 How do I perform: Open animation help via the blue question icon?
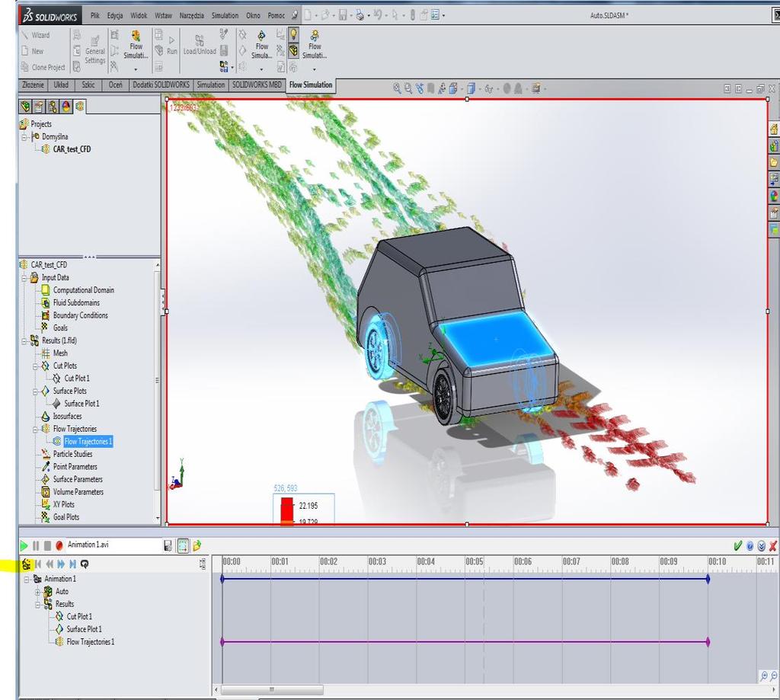pyautogui.click(x=750, y=546)
